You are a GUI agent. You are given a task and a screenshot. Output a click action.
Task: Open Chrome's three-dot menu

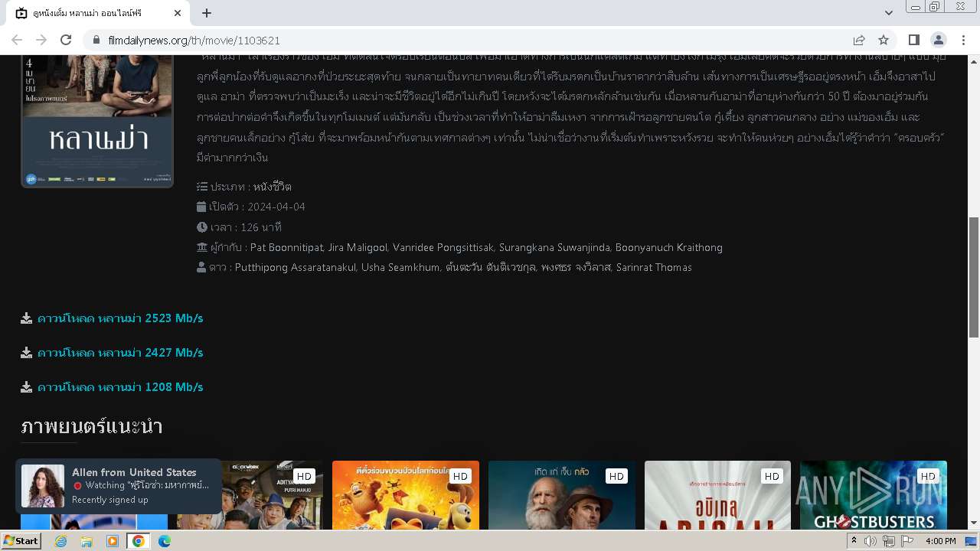[x=962, y=40]
